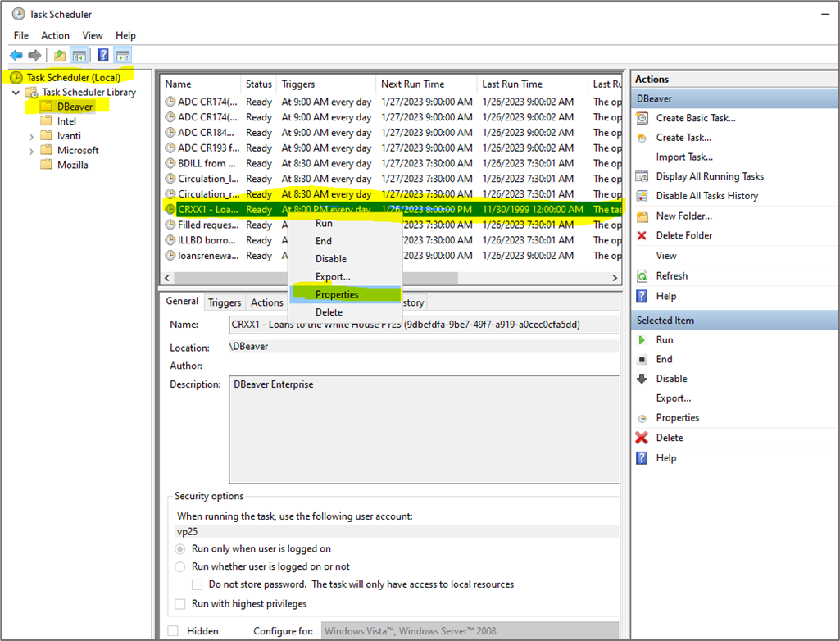
Task: Select the Filled reques... task row
Action: pyautogui.click(x=391, y=225)
